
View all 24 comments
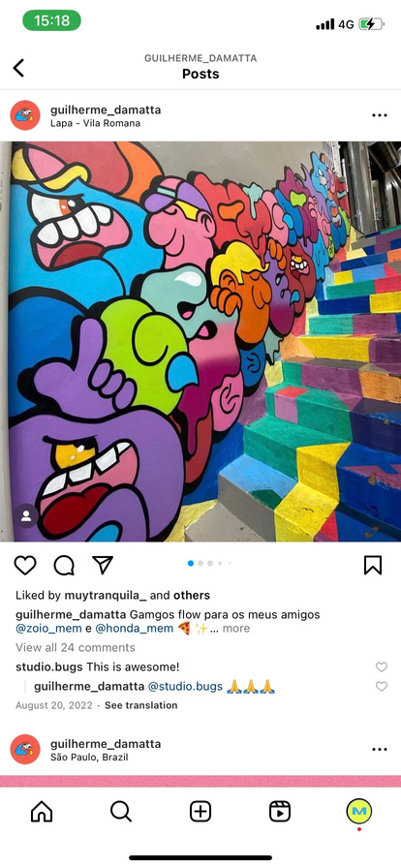coord(76,648)
